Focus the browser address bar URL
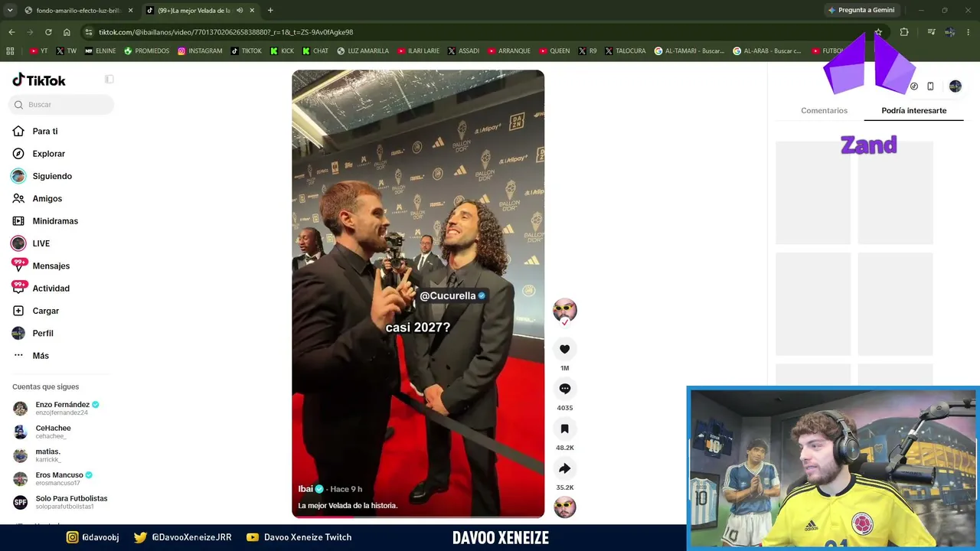This screenshot has height=551, width=980. click(226, 32)
